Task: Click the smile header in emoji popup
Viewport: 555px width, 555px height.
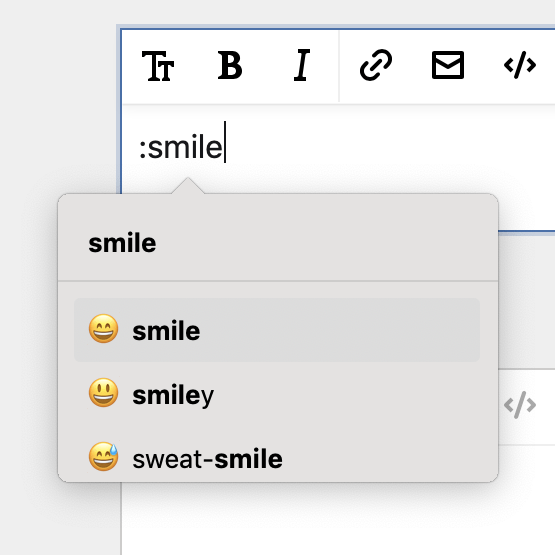Action: click(122, 243)
